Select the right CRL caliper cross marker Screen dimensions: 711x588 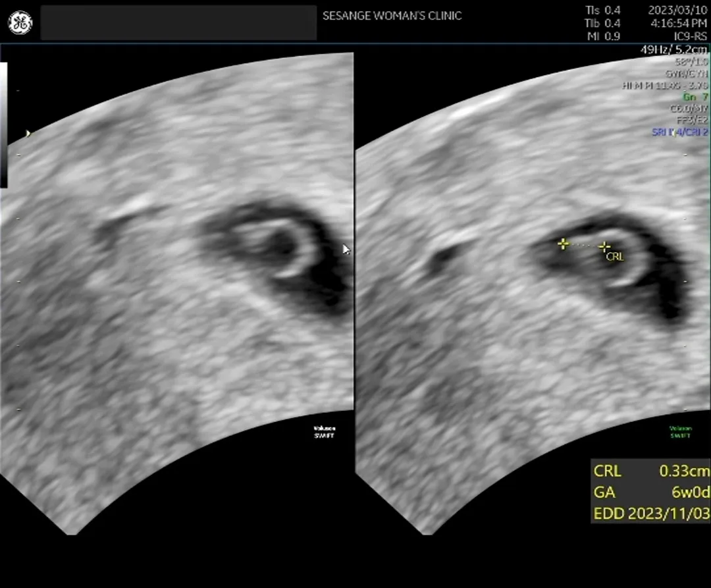click(x=604, y=247)
